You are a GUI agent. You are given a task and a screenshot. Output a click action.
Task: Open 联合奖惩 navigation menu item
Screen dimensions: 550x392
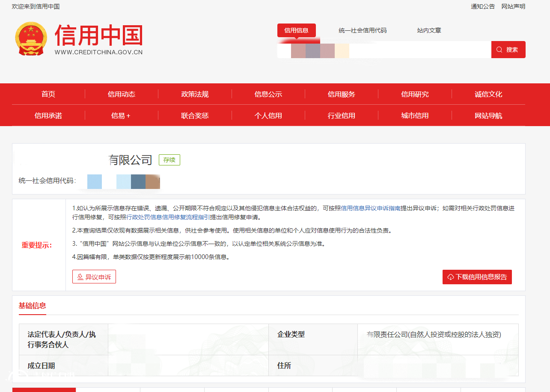click(x=195, y=115)
